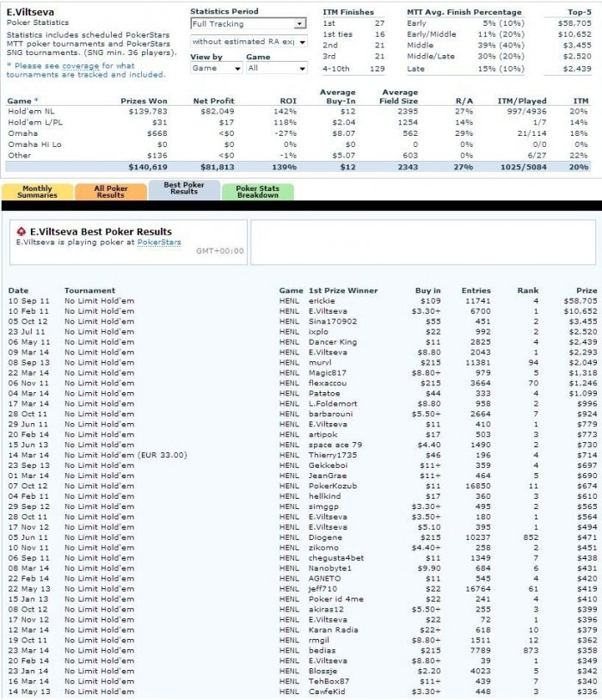Click the Entries column header

pyautogui.click(x=476, y=291)
